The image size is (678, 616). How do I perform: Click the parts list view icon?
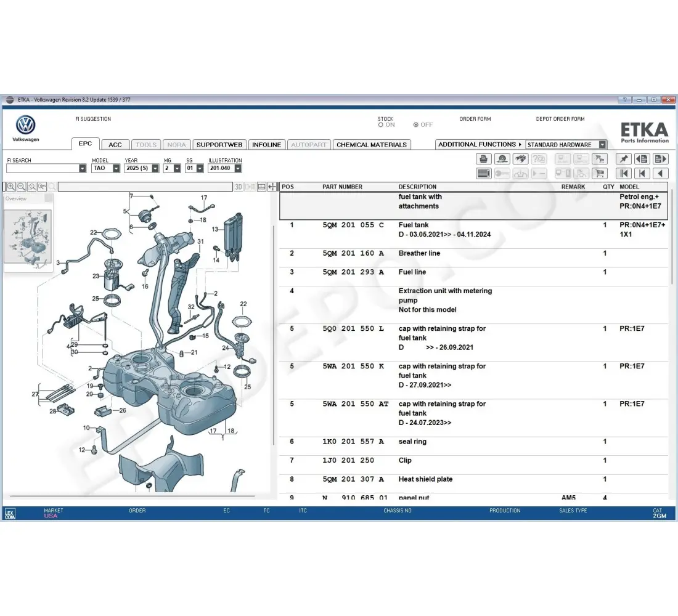coord(483,173)
